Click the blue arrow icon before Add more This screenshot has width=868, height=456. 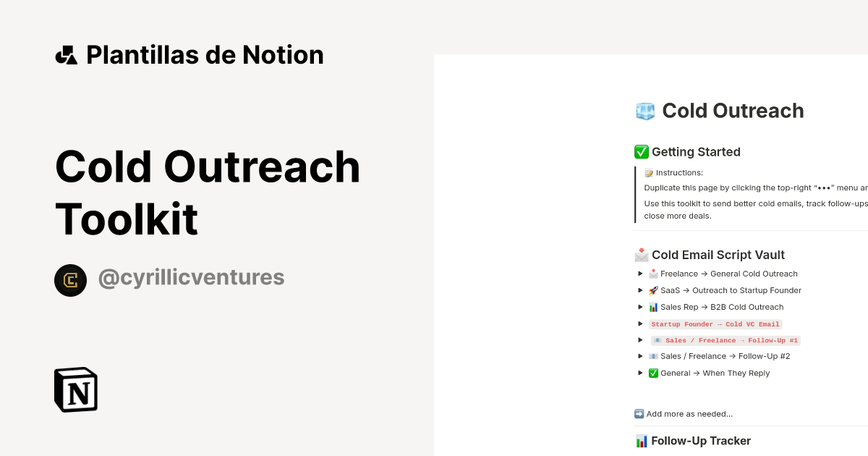[639, 413]
